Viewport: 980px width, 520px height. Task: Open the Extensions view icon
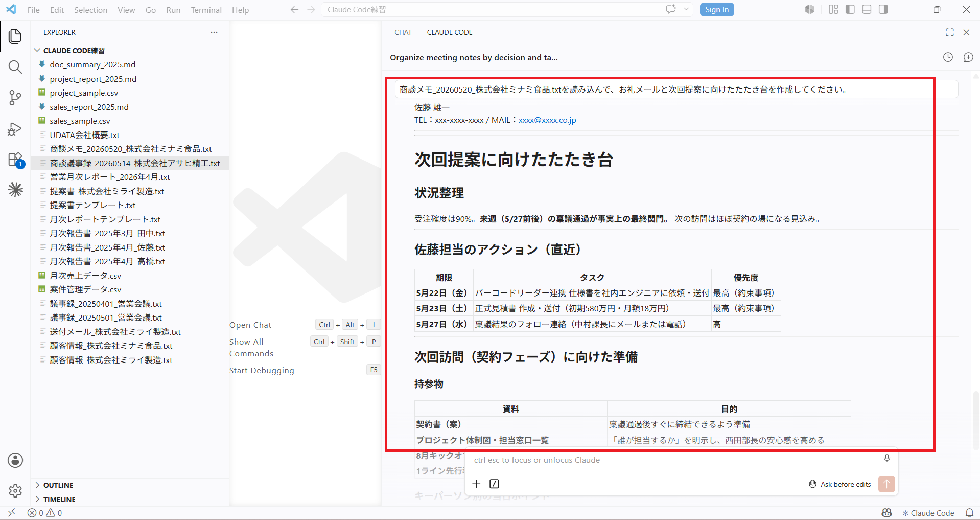point(15,160)
